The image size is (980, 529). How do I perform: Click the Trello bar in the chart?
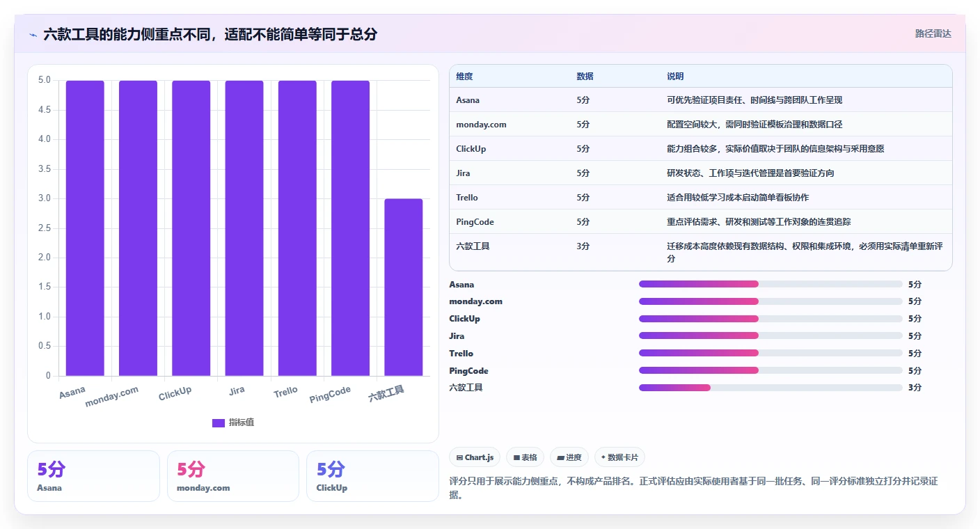(297, 228)
